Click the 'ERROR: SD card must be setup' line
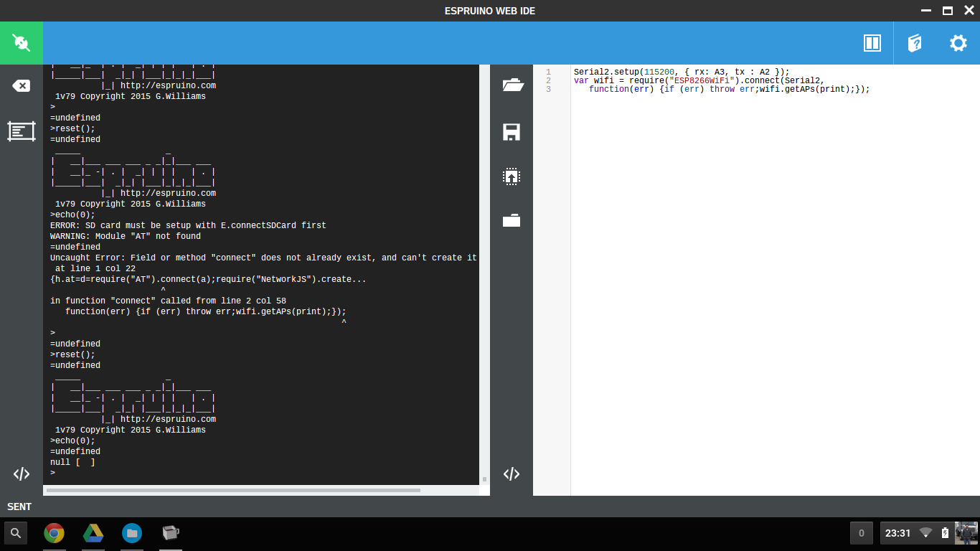 188,225
